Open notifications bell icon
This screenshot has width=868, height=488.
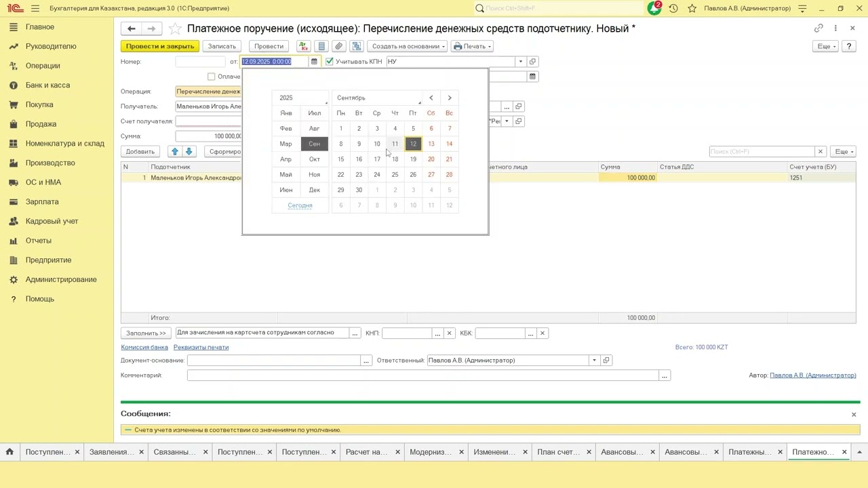click(x=654, y=8)
